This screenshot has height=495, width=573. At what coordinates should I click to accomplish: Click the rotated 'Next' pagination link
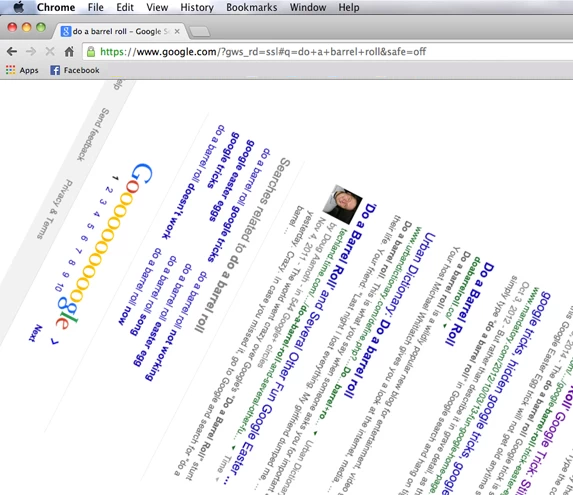click(35, 333)
